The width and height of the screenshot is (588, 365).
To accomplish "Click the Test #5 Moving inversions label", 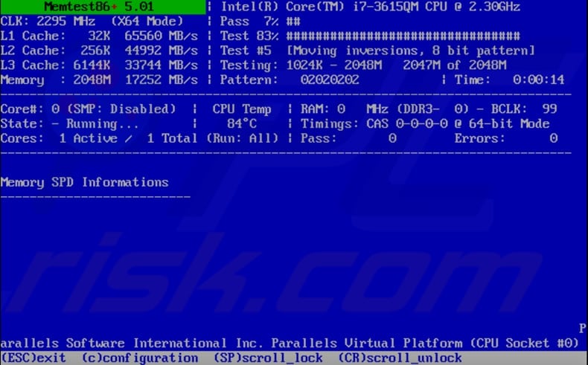I will [x=377, y=51].
